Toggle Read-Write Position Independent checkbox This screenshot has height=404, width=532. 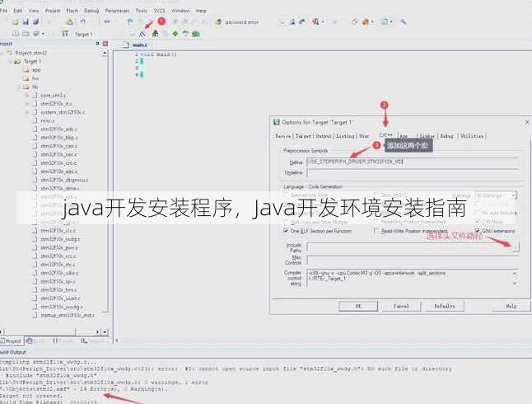pos(376,231)
